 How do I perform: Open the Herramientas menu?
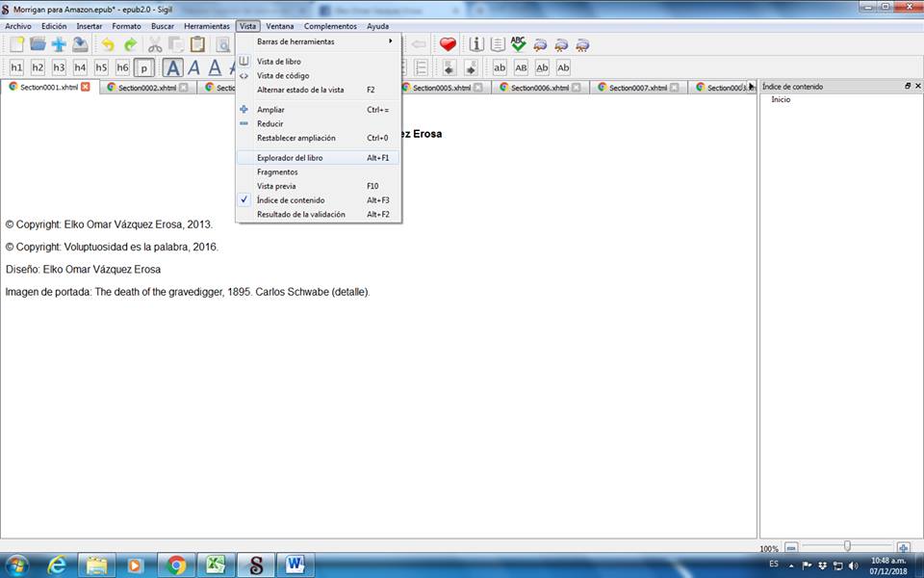click(x=206, y=26)
